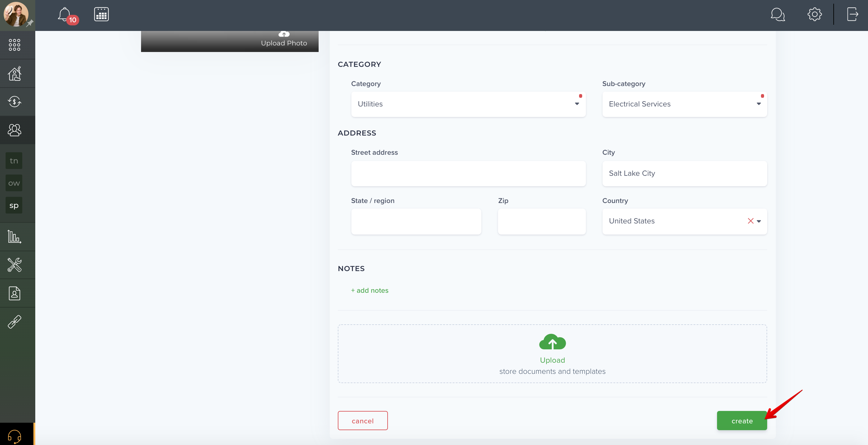
Task: Click the State / region input field
Action: pos(416,222)
